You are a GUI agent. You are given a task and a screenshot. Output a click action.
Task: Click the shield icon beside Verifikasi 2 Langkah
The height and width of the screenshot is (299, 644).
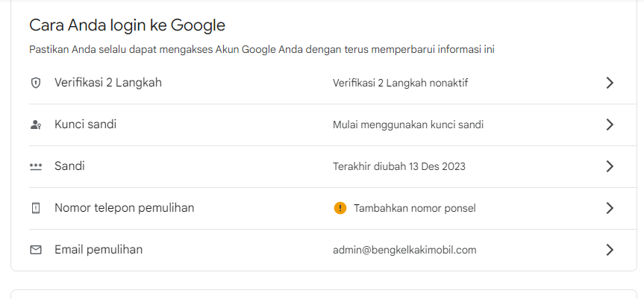tap(36, 84)
